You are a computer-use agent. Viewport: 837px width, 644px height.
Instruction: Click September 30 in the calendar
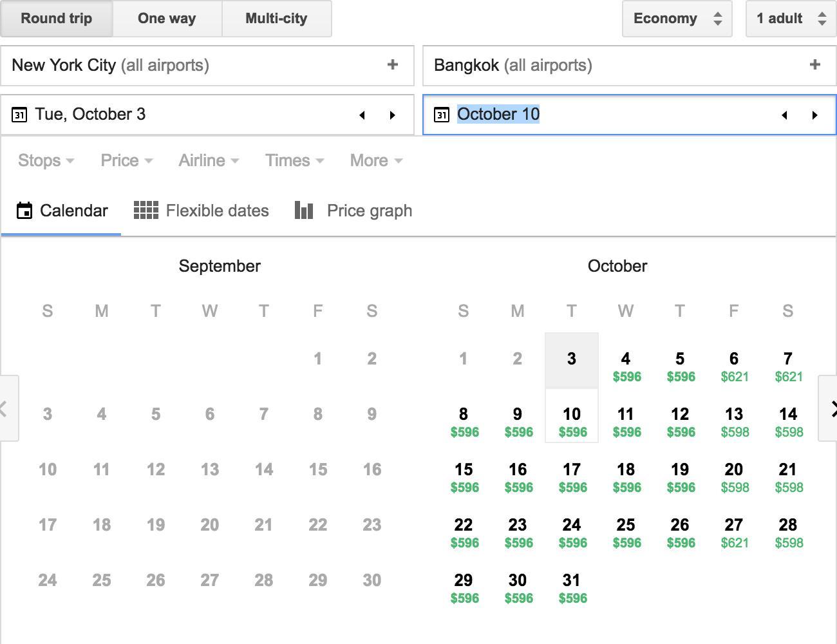point(372,580)
